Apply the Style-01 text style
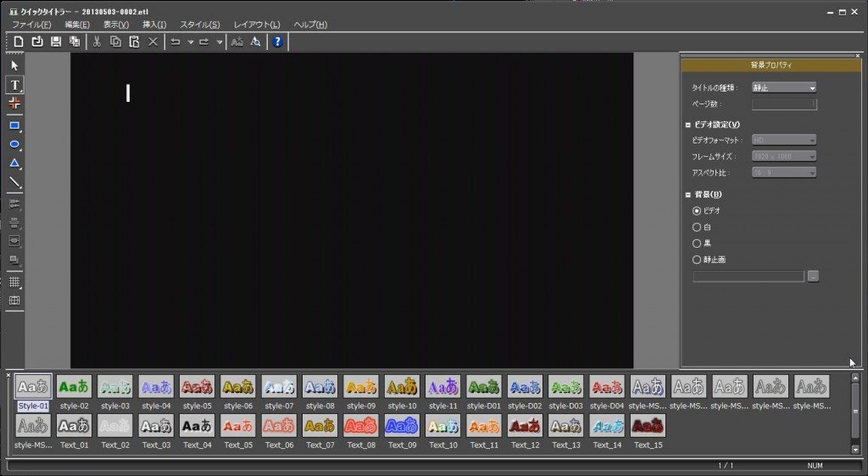 (x=33, y=386)
